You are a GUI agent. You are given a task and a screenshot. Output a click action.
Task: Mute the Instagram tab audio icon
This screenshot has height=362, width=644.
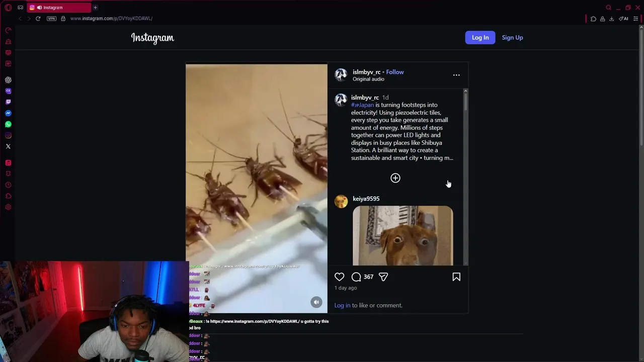39,8
